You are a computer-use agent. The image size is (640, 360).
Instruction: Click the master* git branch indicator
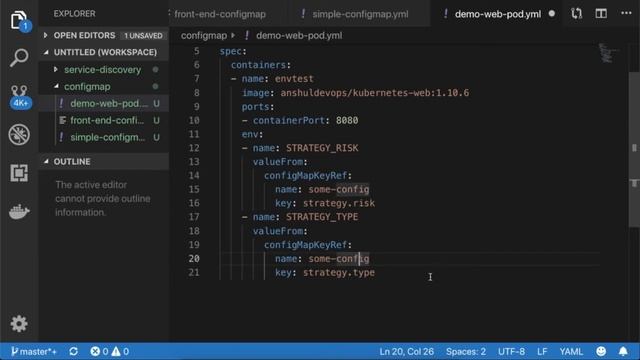click(x=34, y=351)
